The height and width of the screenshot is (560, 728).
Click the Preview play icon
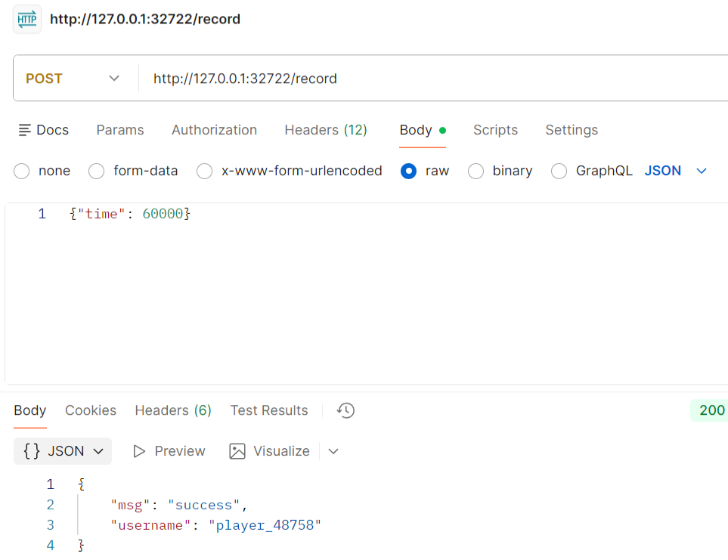coord(139,451)
